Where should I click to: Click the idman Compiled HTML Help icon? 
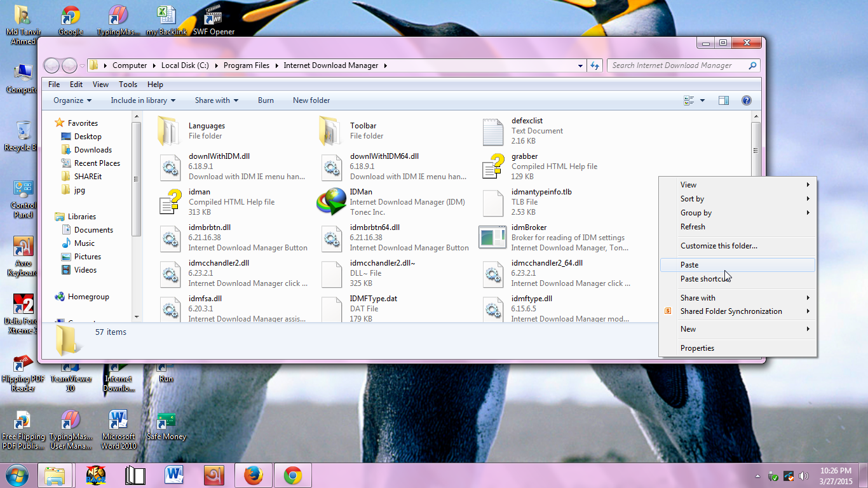point(170,202)
